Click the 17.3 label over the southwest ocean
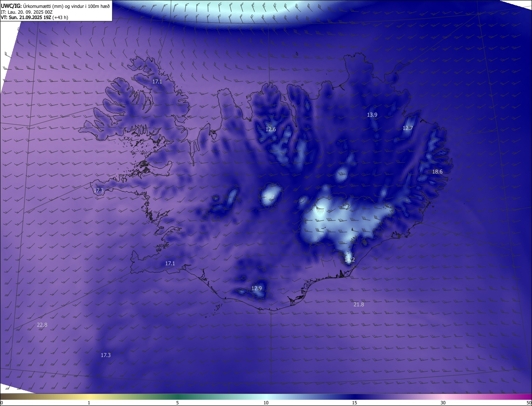Viewport: 532px width, 406px height. coord(106,355)
